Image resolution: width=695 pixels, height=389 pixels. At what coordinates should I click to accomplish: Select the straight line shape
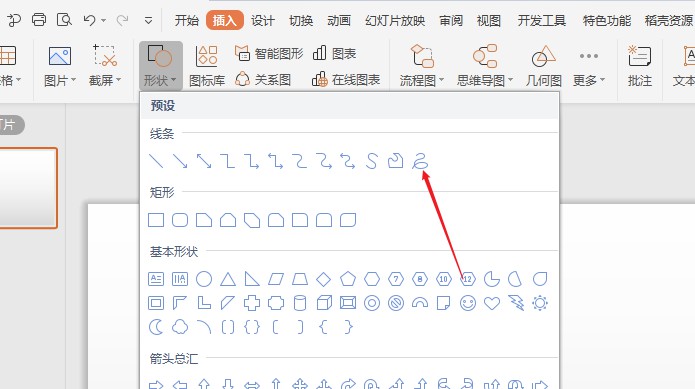pyautogui.click(x=156, y=161)
